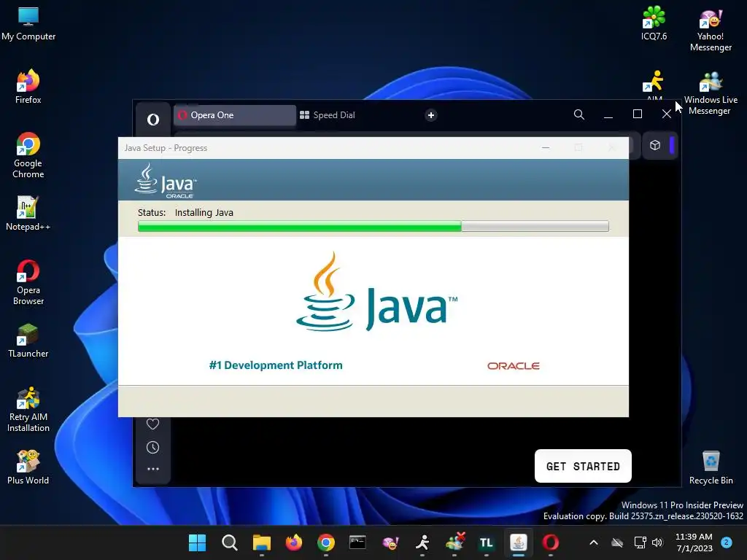Switch to the Opera One tab

pos(234,115)
